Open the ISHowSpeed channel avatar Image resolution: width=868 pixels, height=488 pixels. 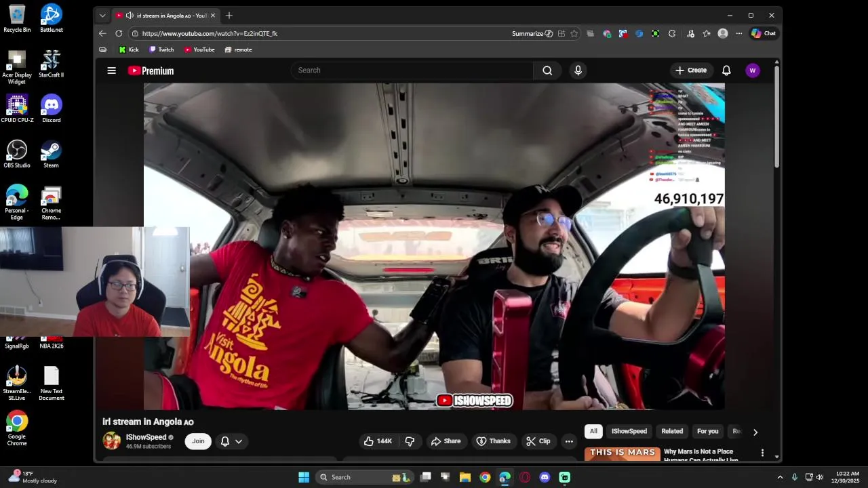111,441
